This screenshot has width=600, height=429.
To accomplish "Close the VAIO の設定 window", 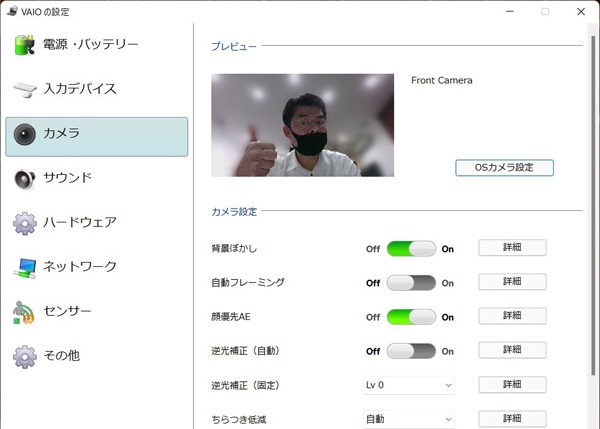I will [581, 12].
